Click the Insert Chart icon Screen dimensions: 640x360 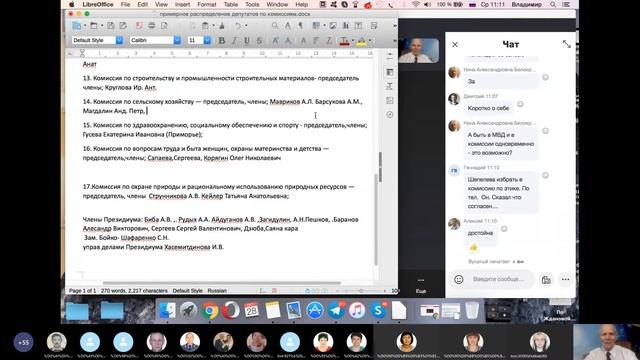[x=346, y=26]
